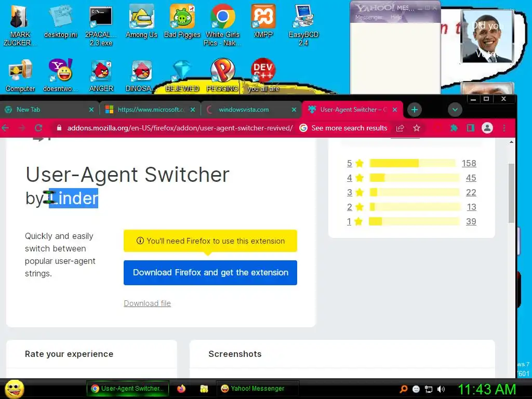Click Download Firefox and get the extension
532x399 pixels.
coord(210,273)
